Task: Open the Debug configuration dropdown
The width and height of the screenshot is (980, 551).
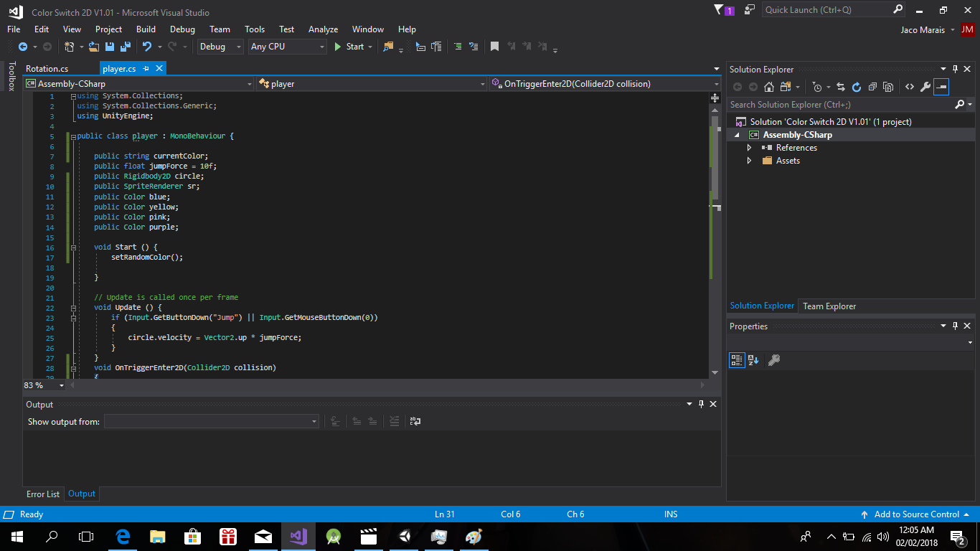Action: click(219, 47)
